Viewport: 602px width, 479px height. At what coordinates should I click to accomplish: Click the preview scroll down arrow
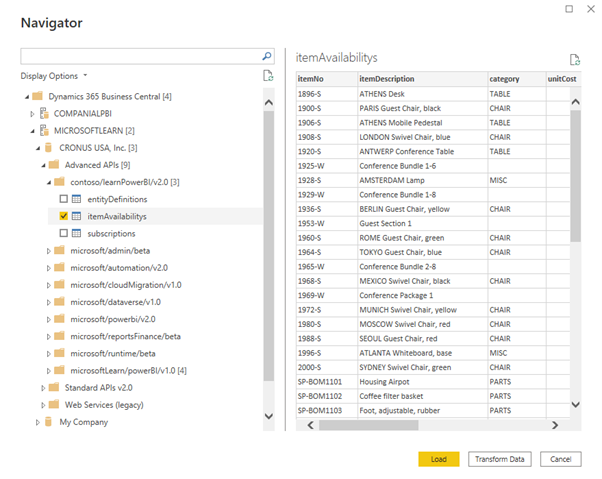pos(575,404)
